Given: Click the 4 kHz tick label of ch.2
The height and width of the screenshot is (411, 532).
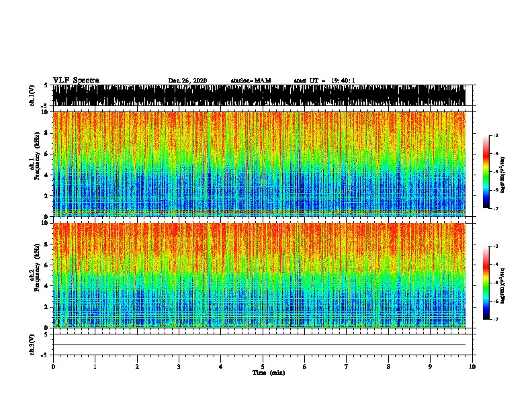Looking at the screenshot, I should (47, 286).
